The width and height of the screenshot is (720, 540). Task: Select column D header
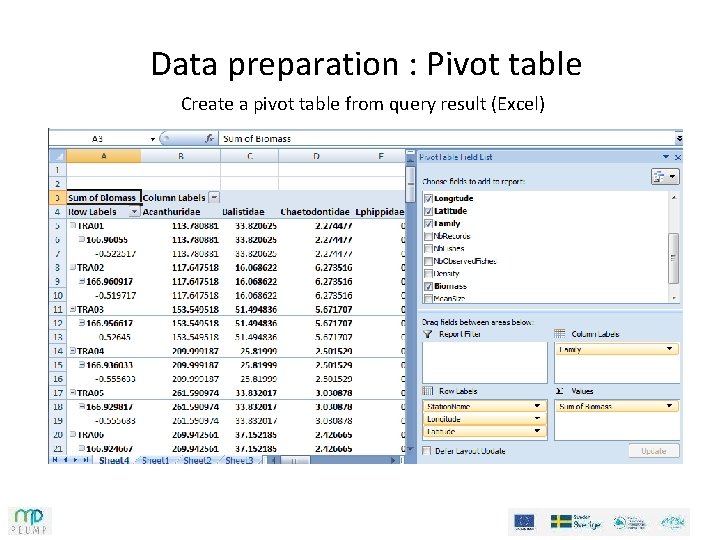316,156
